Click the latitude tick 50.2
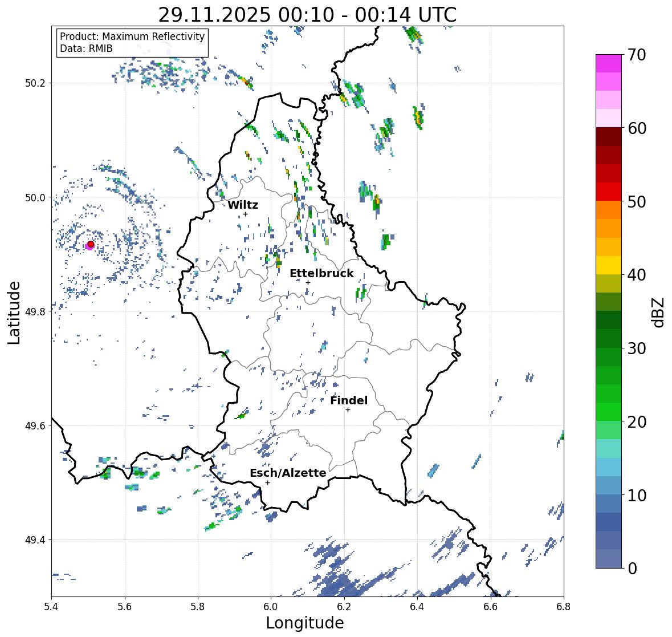Image resolution: width=672 pixels, height=637 pixels. click(x=35, y=83)
